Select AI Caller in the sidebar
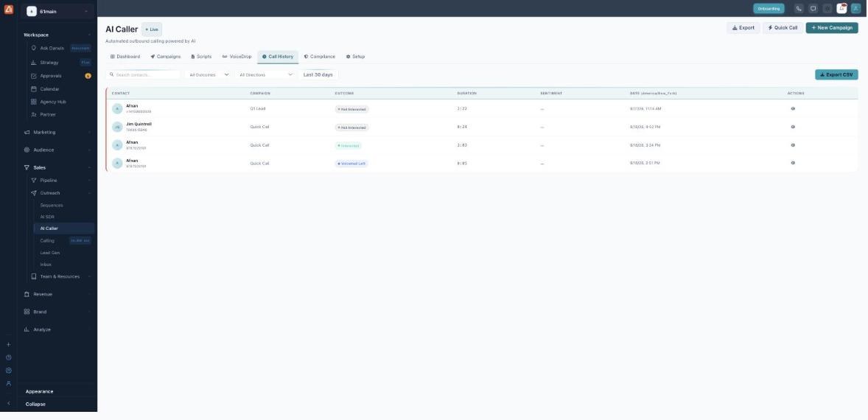The width and height of the screenshot is (868, 420). pos(63,228)
